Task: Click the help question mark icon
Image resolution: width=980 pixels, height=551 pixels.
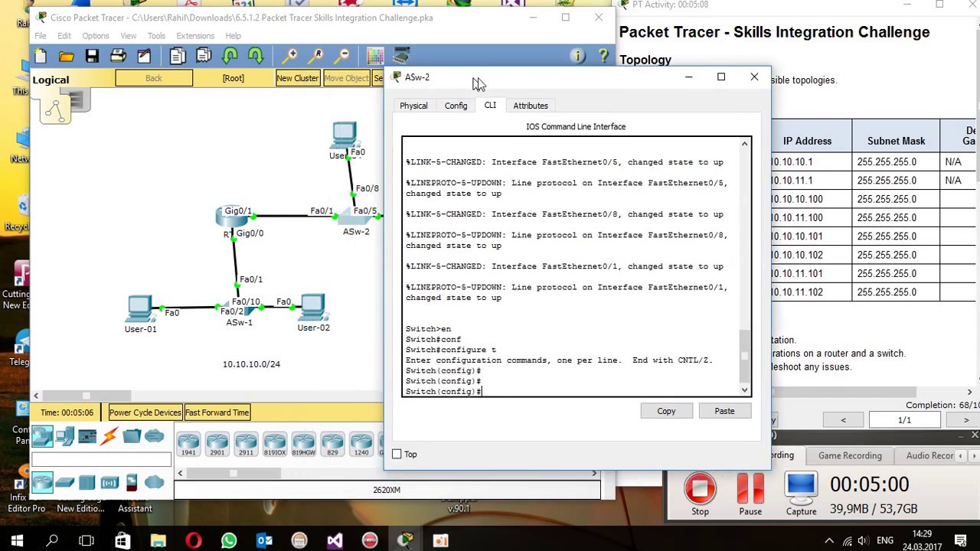Action: pyautogui.click(x=603, y=56)
